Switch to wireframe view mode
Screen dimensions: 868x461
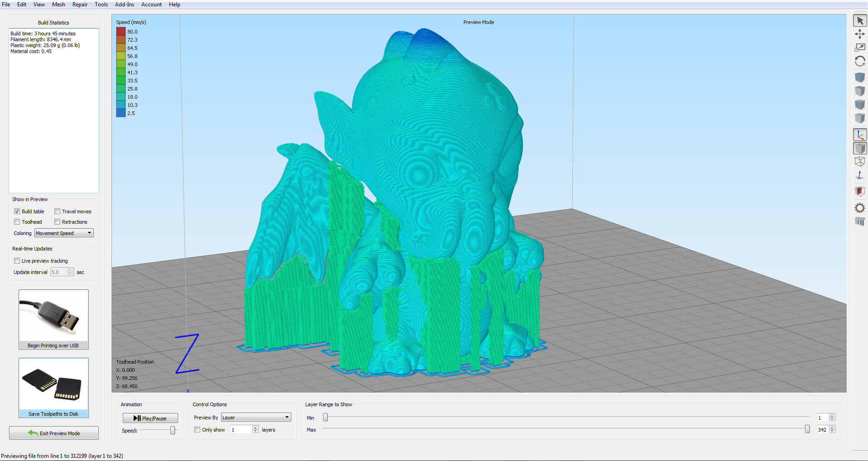859,161
